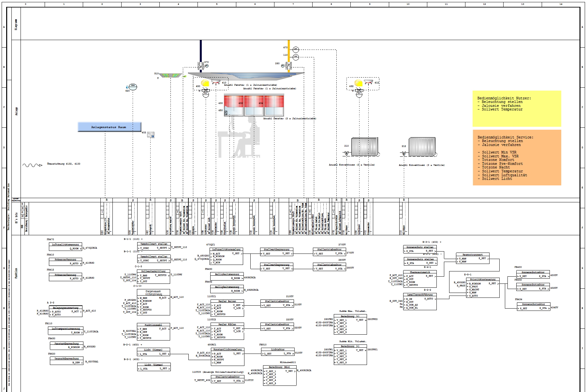Click brightness sensor circle below 492
The height and width of the screenshot is (392, 587).
point(359,94)
